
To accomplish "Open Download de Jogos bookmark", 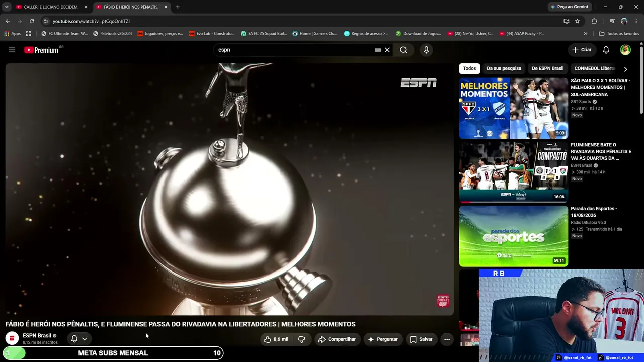I will coord(418,34).
